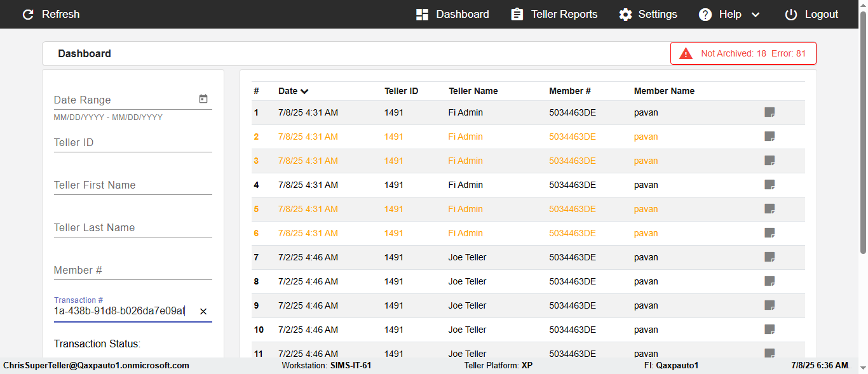Click the note icon on row 10

click(x=770, y=330)
